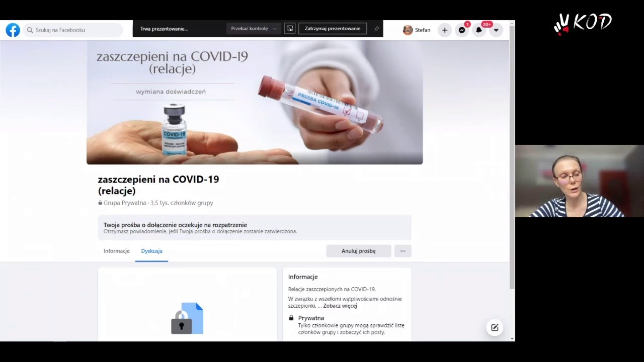The height and width of the screenshot is (362, 644).
Task: Click the Grupa Prywatna label
Action: tap(124, 203)
